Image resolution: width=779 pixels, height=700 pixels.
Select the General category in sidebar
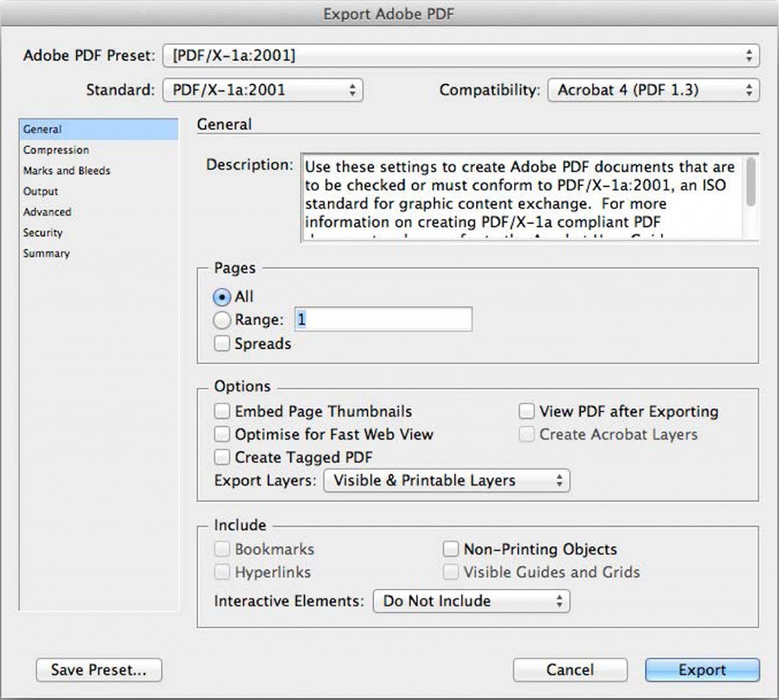99,129
